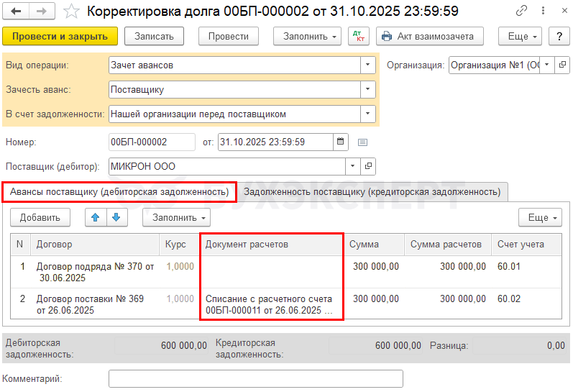Move the selected row down
This screenshot has width=573, height=392.
click(116, 217)
